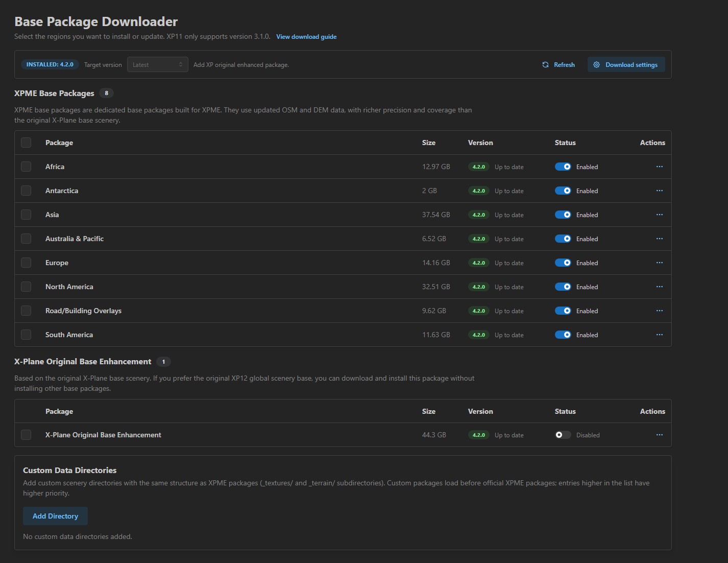Click the INSTALLED: 4.2.0 badge
The image size is (728, 563).
click(x=50, y=64)
